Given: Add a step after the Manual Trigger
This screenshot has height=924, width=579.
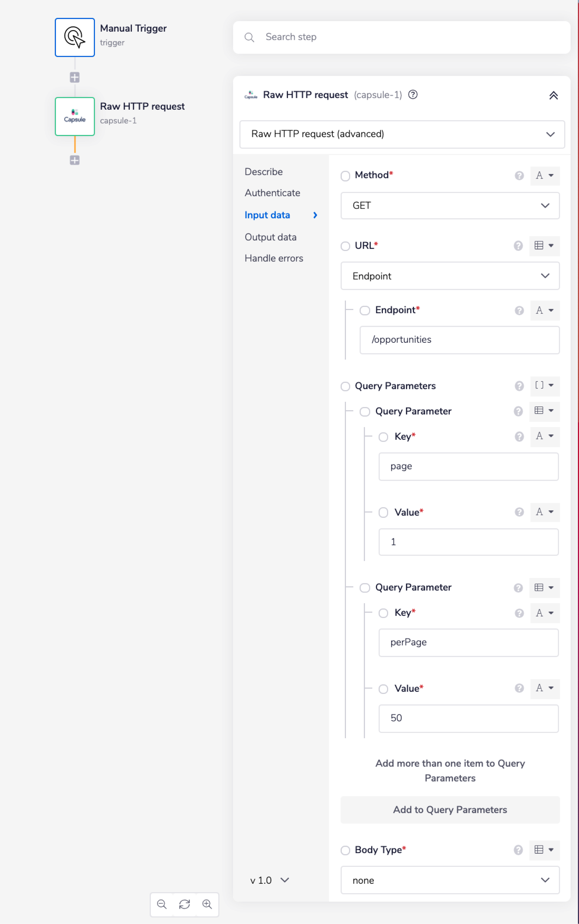Looking at the screenshot, I should (75, 77).
